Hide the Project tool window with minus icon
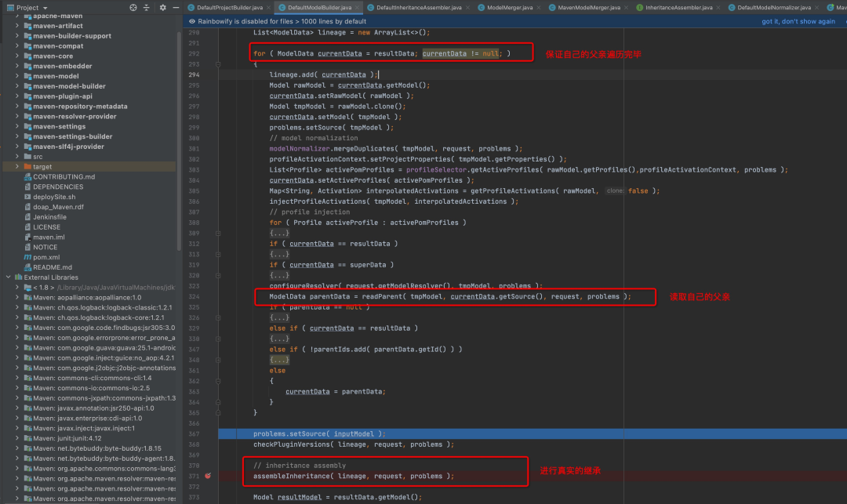The height and width of the screenshot is (504, 847). [x=175, y=8]
